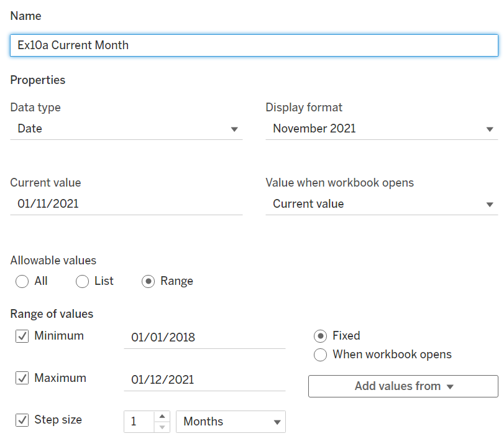Viewport: 504px width, 441px height.
Task: Uncheck the Minimum checkbox
Action: 22,337
